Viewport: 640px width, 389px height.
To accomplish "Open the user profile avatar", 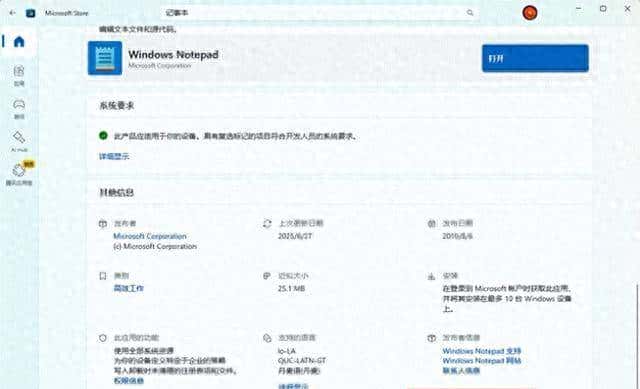I will tap(529, 13).
